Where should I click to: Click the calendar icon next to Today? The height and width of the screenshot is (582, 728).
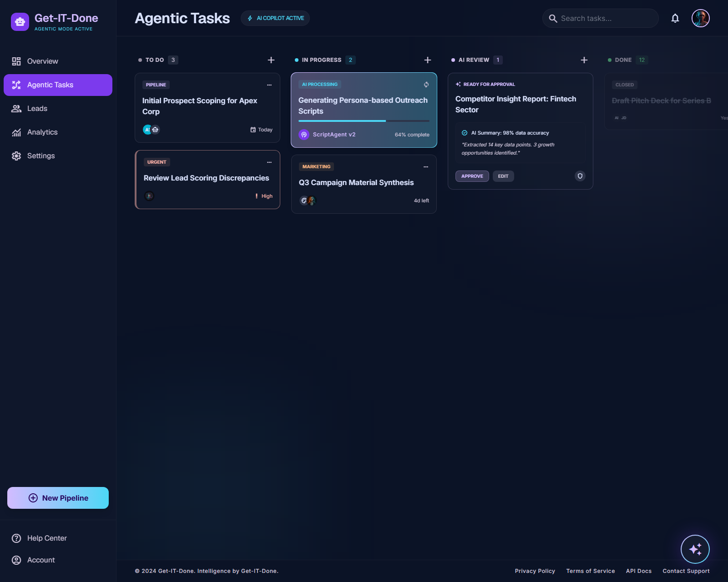pos(253,130)
